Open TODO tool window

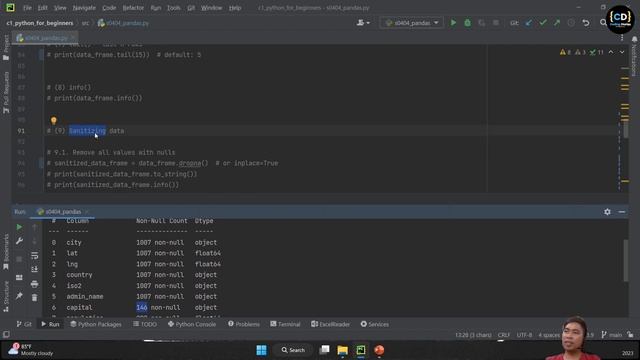pyautogui.click(x=145, y=324)
